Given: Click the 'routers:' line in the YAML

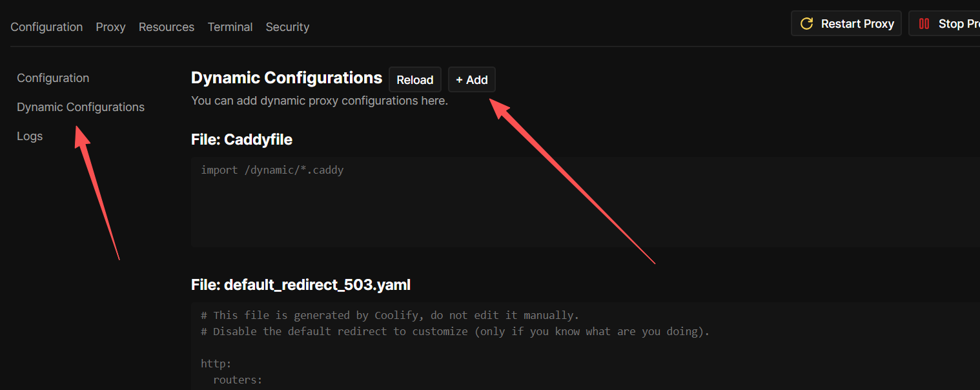Looking at the screenshot, I should 238,380.
